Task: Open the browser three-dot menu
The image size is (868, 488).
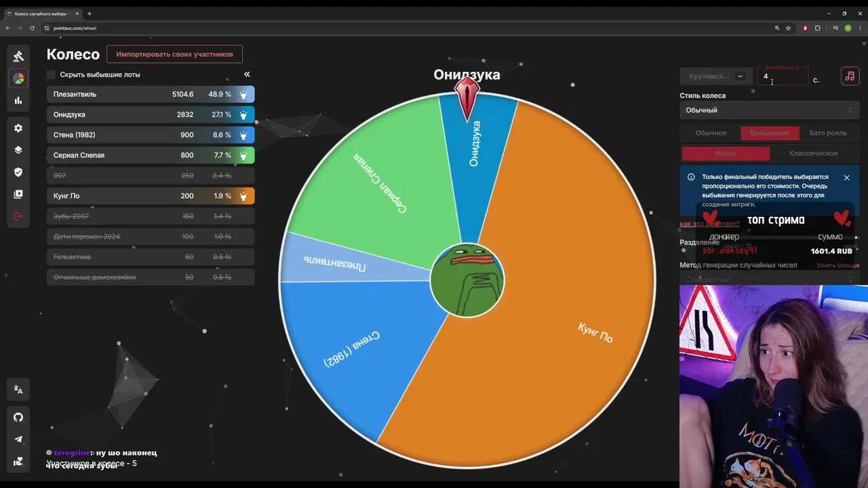Action: pos(859,28)
